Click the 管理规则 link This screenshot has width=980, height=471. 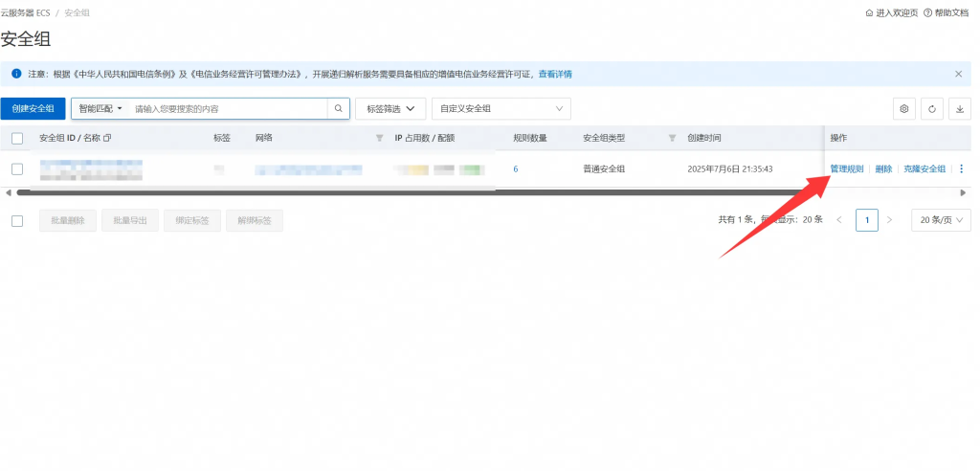pyautogui.click(x=846, y=169)
